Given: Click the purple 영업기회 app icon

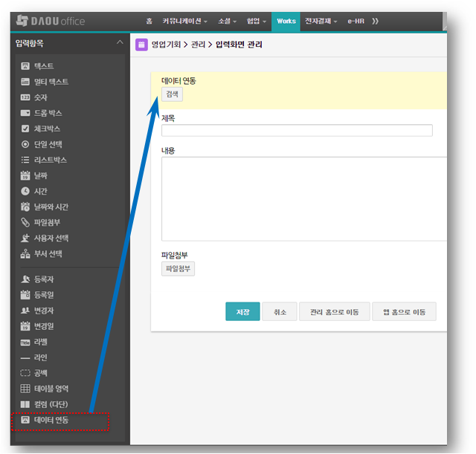Looking at the screenshot, I should click(x=141, y=45).
